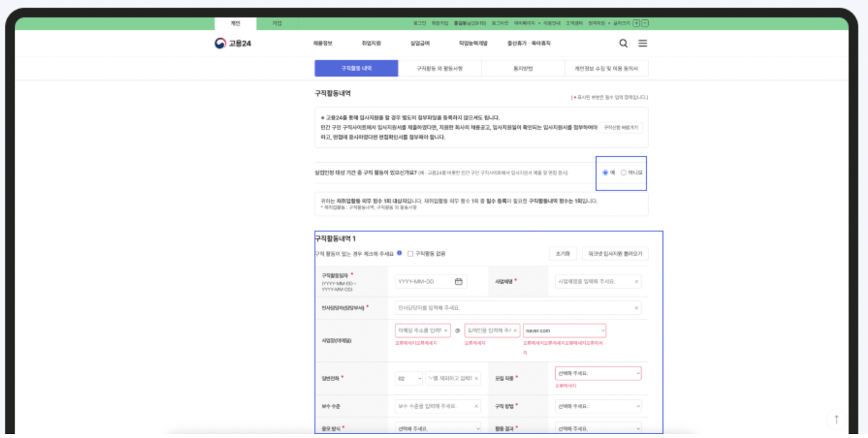Open the 응모 방식 dropdown
The image size is (868, 438).
tap(438, 428)
